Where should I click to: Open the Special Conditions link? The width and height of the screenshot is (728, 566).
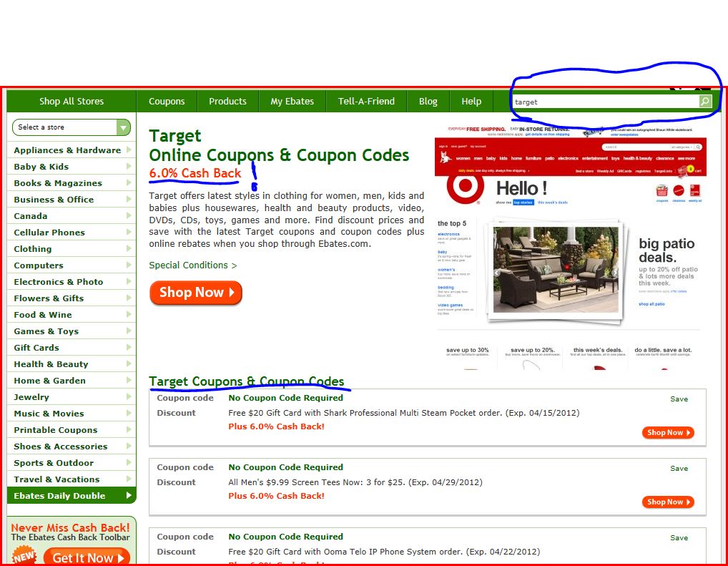tap(192, 265)
